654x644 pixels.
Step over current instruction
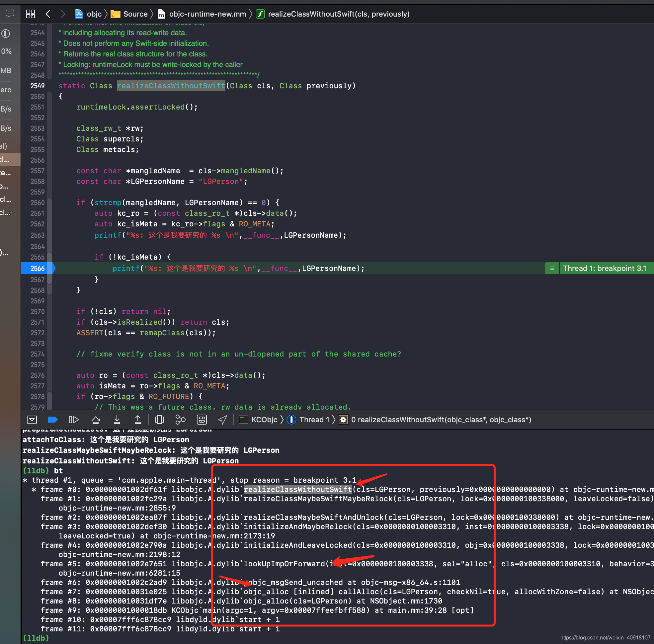tap(96, 420)
